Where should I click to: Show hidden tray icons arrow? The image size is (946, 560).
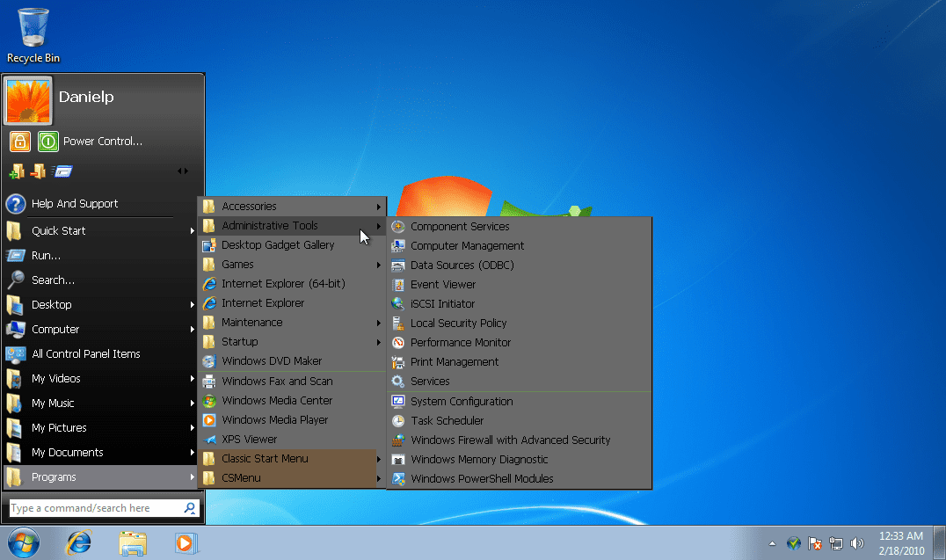(x=772, y=543)
